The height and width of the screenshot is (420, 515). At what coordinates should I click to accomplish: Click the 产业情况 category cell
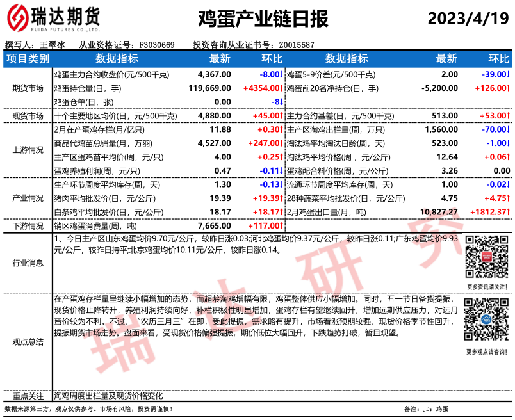click(27, 198)
